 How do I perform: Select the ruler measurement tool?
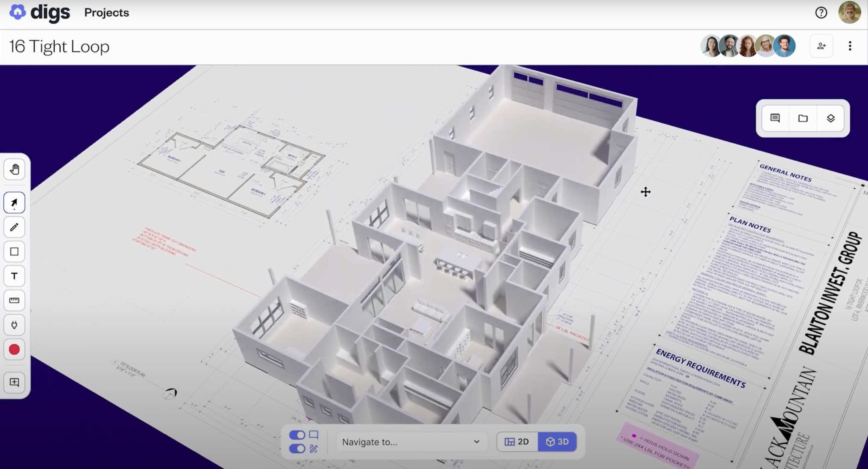coord(14,300)
